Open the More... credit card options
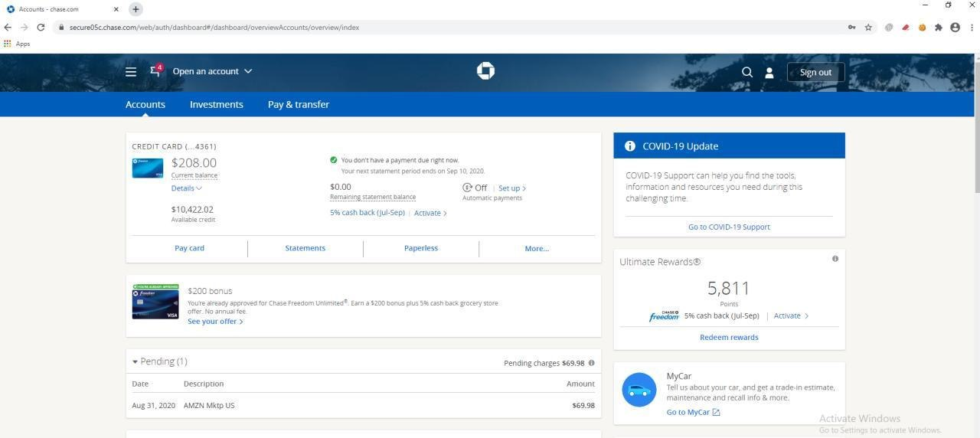The width and height of the screenshot is (980, 438). (x=537, y=248)
